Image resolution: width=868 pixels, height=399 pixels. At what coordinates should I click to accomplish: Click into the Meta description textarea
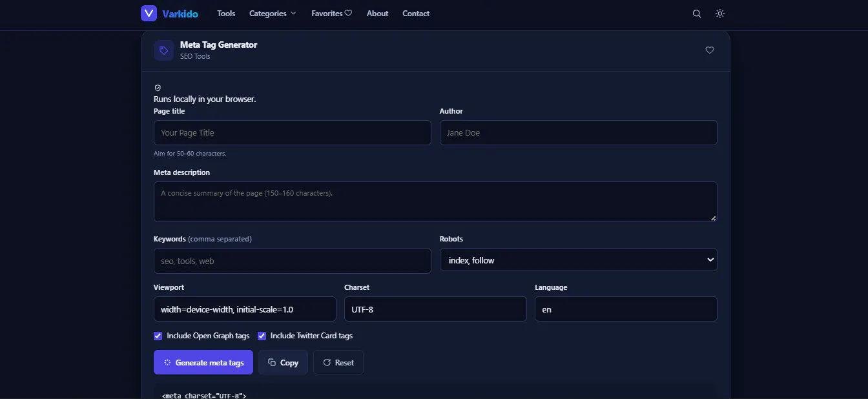coord(435,201)
